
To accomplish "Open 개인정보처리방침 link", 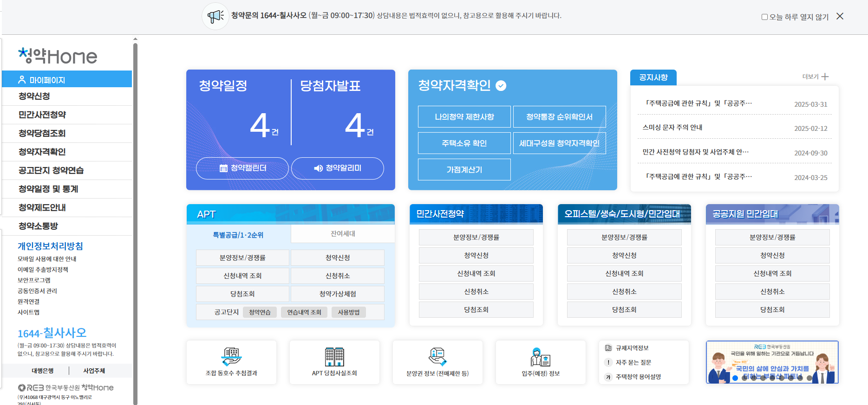I will click(x=50, y=246).
